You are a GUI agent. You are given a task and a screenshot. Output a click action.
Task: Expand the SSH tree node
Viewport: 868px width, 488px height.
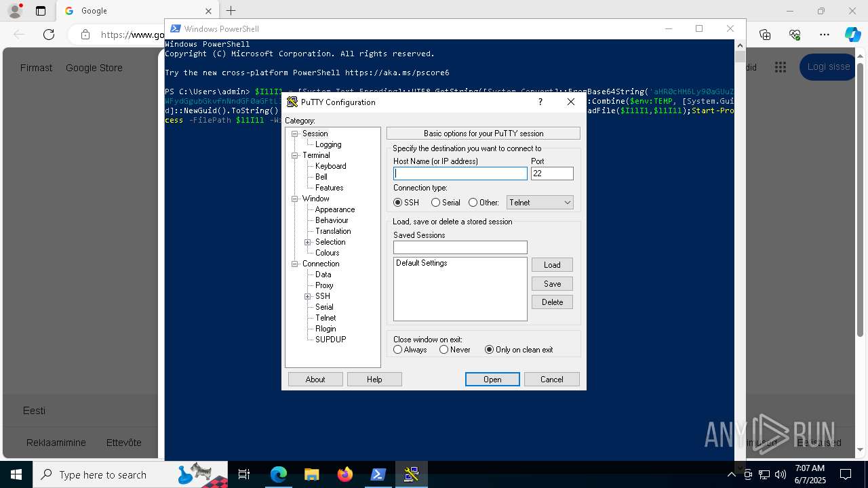pos(308,296)
